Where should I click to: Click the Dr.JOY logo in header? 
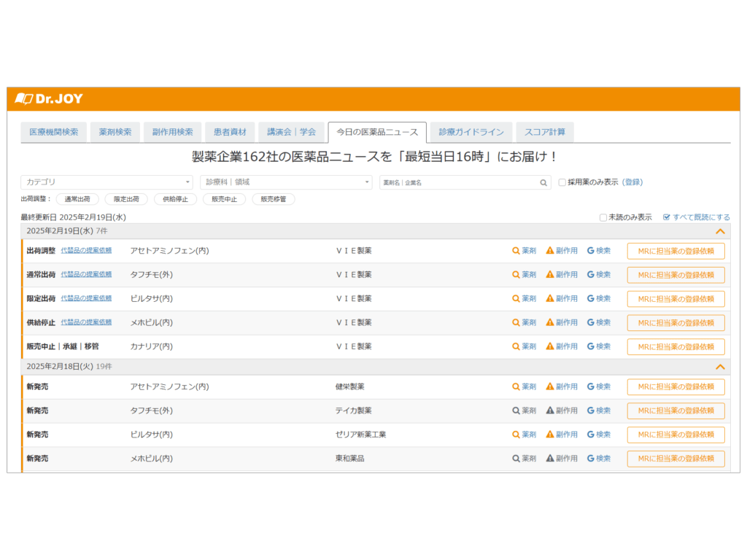click(49, 98)
